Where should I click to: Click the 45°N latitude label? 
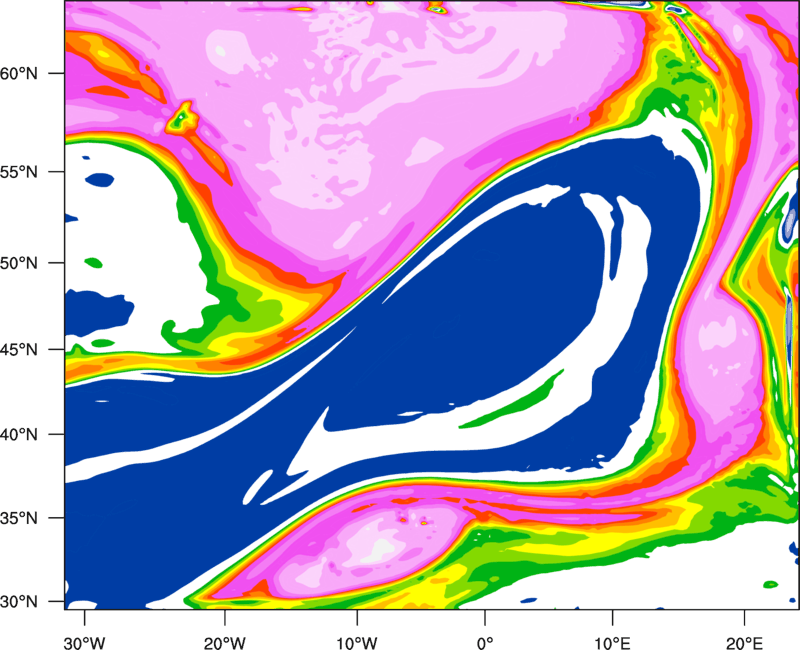pyautogui.click(x=19, y=350)
